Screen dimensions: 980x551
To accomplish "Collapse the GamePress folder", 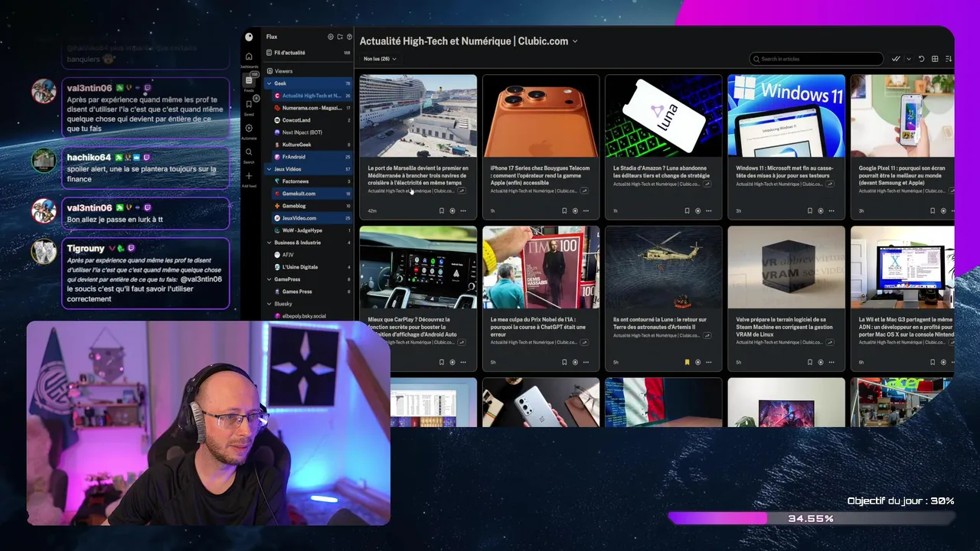I will [269, 279].
